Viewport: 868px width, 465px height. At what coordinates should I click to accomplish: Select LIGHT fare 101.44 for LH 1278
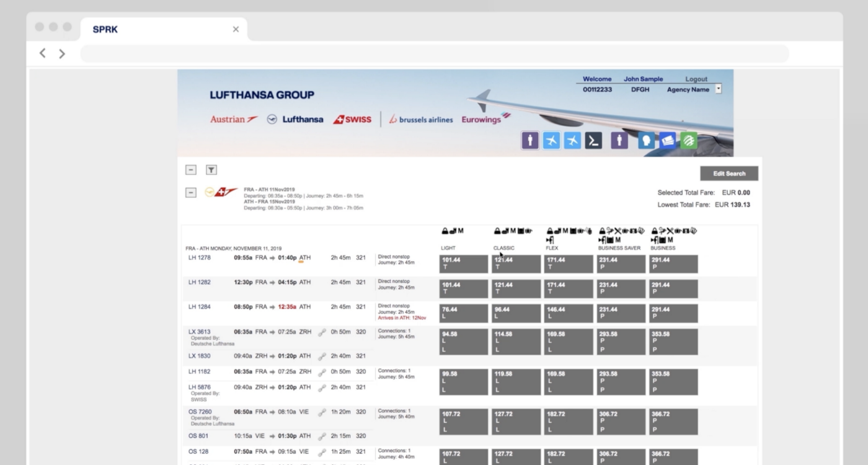[x=463, y=263]
